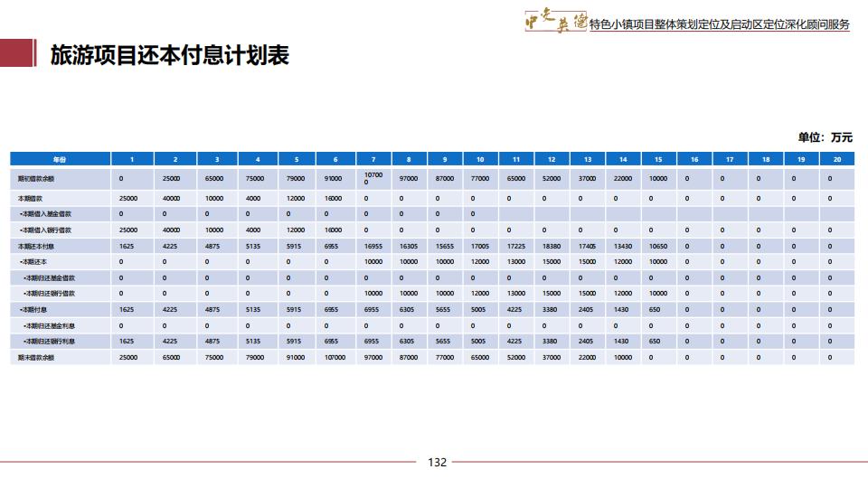The image size is (868, 488).
Task: Click the value 18380 in 本期还本付息 row
Action: pos(552,246)
